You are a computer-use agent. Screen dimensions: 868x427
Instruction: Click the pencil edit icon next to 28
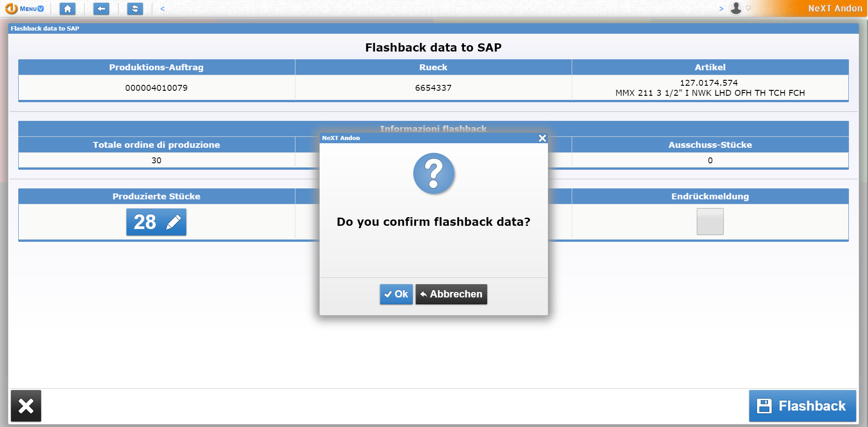coord(173,222)
